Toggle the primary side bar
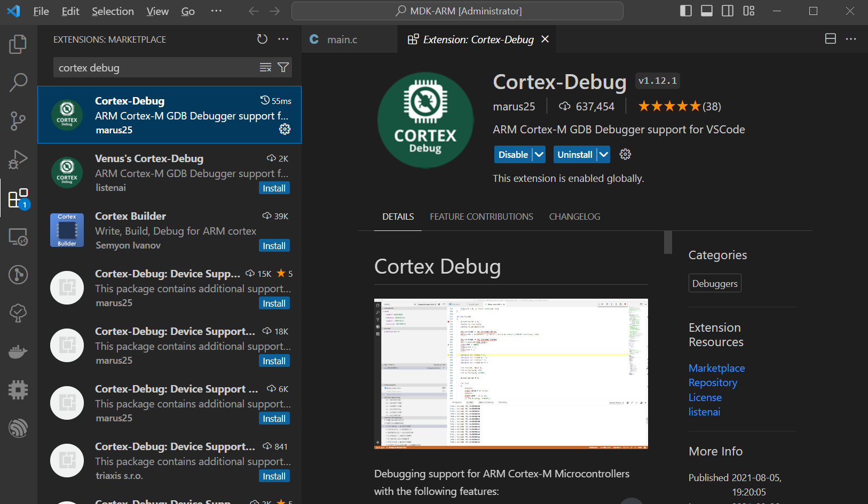Viewport: 868px width, 504px height. click(x=686, y=11)
